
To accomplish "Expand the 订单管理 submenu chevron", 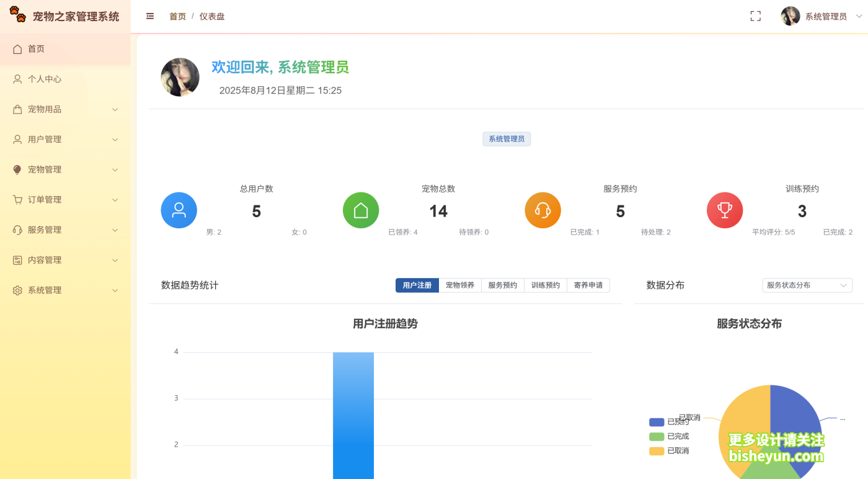I will coord(115,200).
